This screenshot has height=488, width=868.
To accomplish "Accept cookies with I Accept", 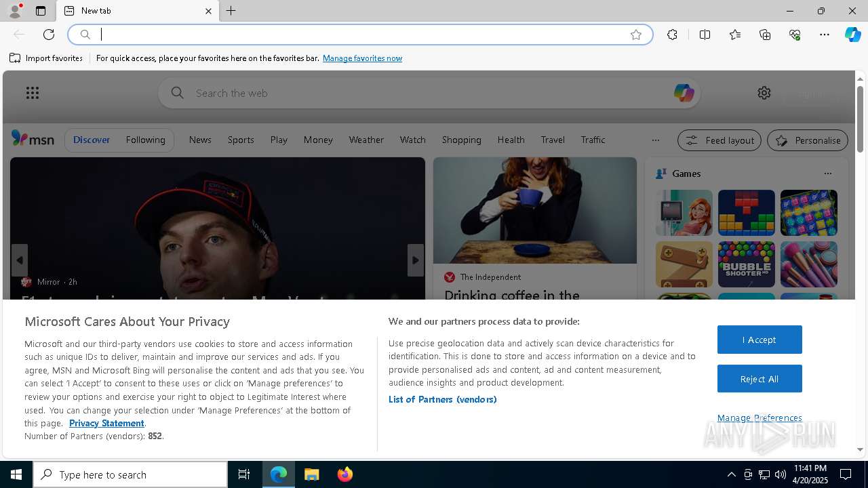I will click(759, 340).
